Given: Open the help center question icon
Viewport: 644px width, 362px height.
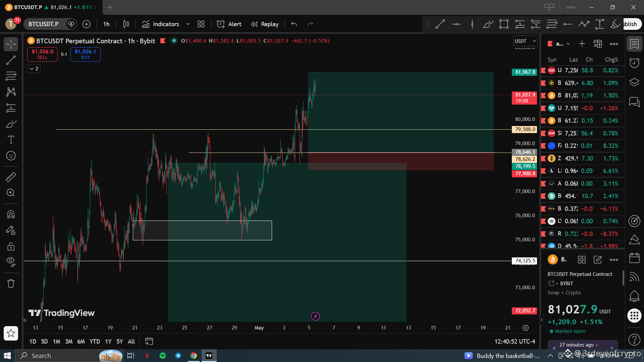Looking at the screenshot, I should point(634,340).
